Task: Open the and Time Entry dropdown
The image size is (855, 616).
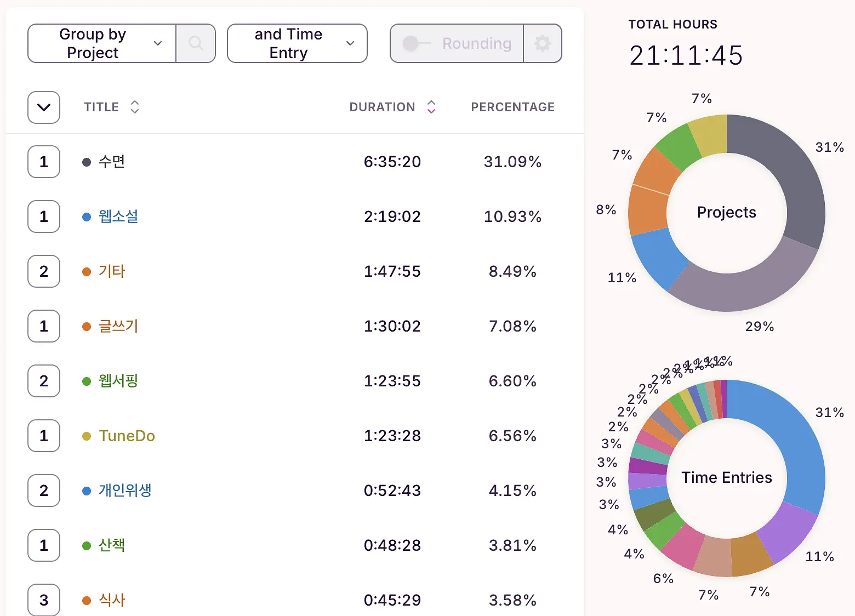Action: pos(297,43)
